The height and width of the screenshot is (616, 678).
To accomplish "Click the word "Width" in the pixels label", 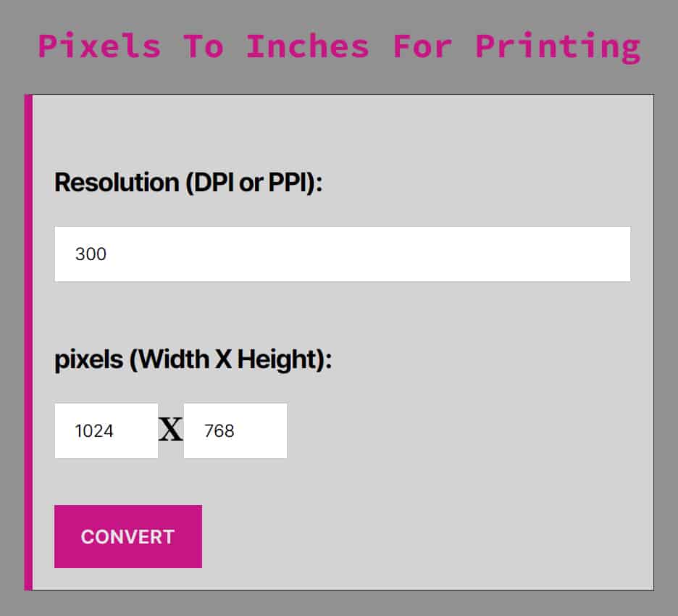I will [172, 359].
